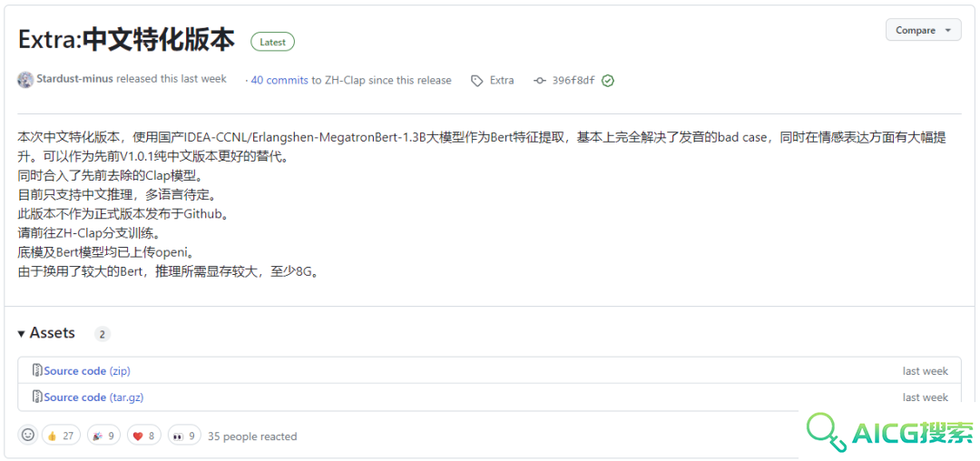
Task: Click last week timestamp of tar.gz asset
Action: 925,397
